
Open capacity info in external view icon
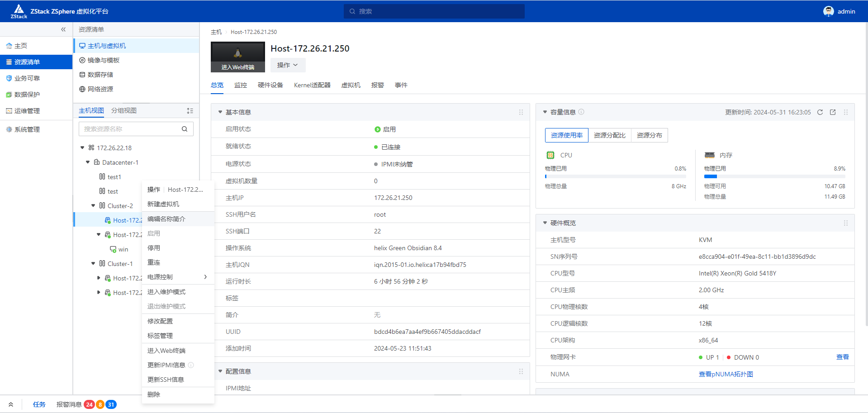click(x=833, y=112)
